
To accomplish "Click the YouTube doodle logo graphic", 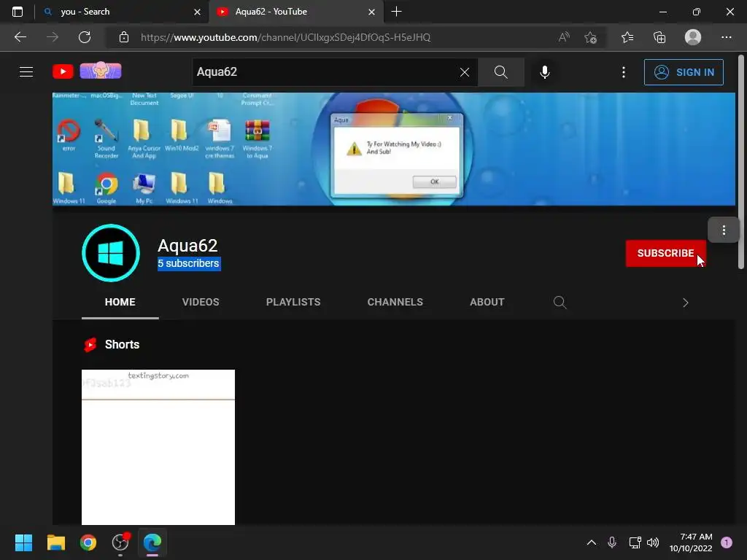I will click(x=101, y=71).
